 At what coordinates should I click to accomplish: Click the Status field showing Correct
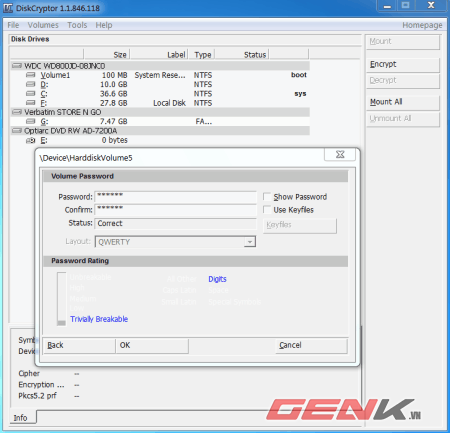(176, 223)
